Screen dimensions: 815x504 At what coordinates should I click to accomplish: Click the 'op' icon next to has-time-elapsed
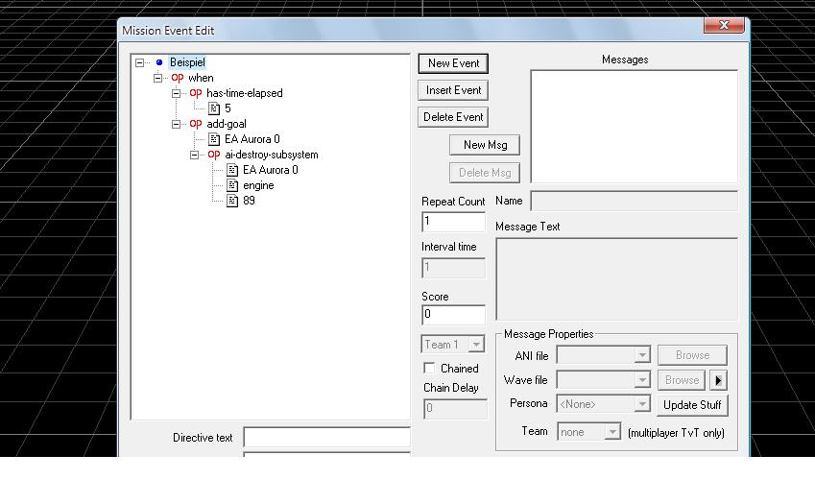(x=196, y=93)
